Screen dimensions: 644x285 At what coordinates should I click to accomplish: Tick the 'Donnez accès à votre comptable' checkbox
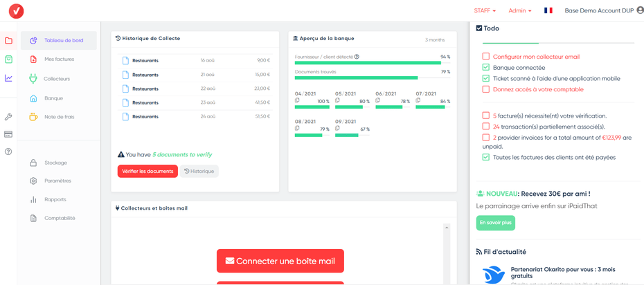tap(485, 89)
